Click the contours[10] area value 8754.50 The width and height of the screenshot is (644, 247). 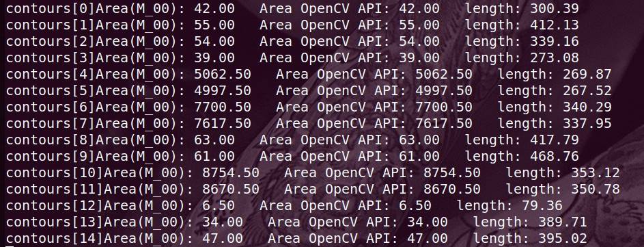(230, 173)
